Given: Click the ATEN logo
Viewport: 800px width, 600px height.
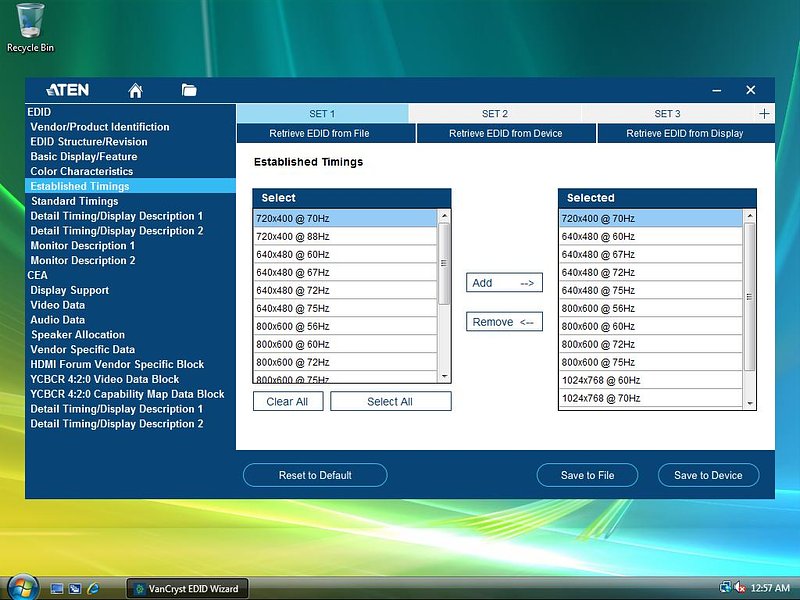Looking at the screenshot, I should pos(67,90).
